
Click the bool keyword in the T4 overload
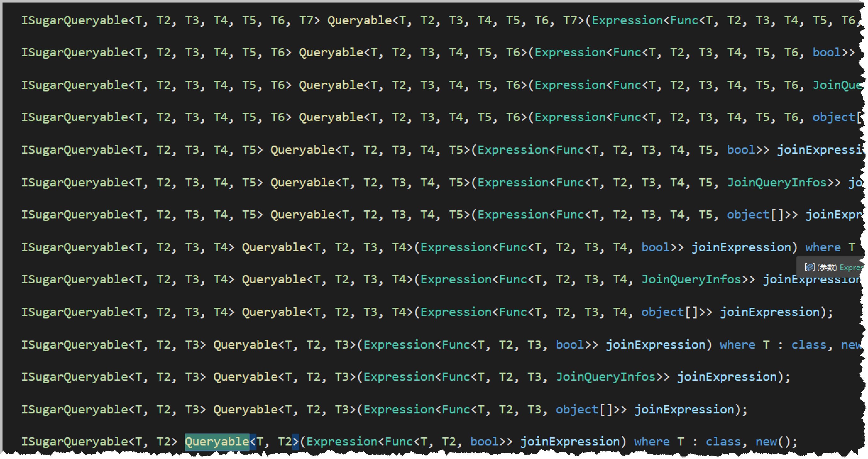pyautogui.click(x=655, y=247)
